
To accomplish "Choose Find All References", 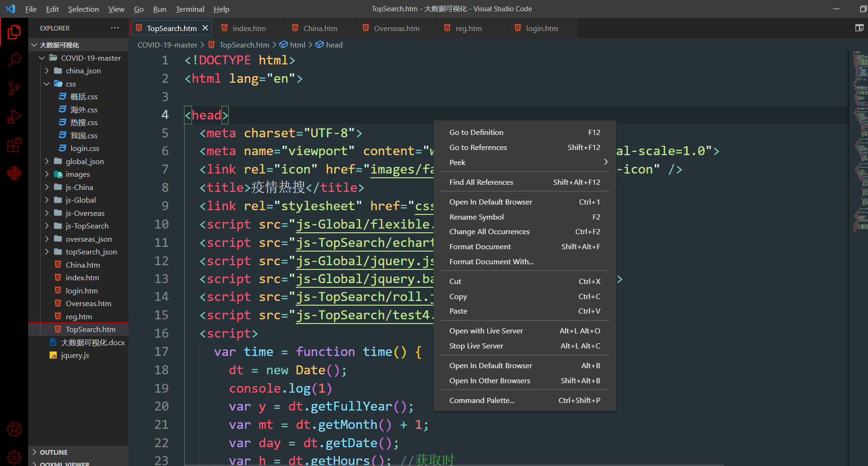I will coord(525,182).
